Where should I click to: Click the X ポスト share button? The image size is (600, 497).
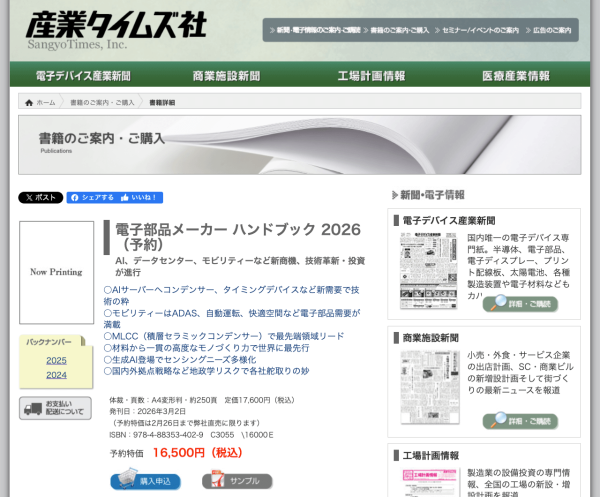pyautogui.click(x=41, y=197)
